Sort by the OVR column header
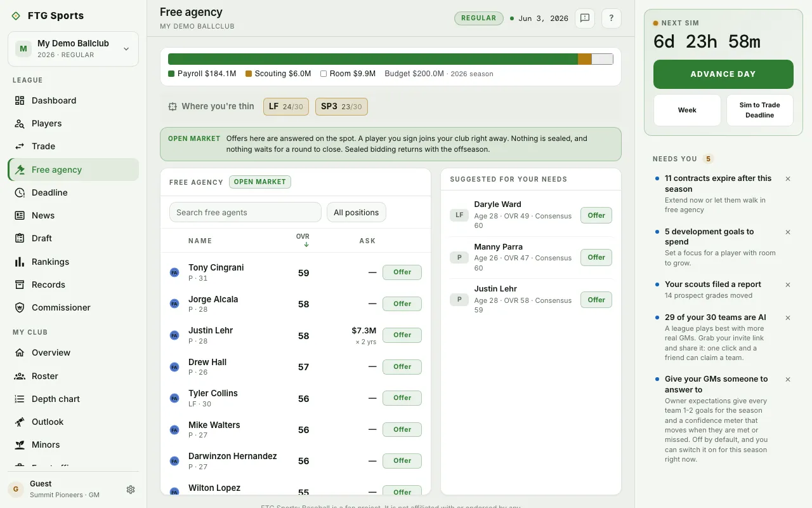 click(303, 240)
